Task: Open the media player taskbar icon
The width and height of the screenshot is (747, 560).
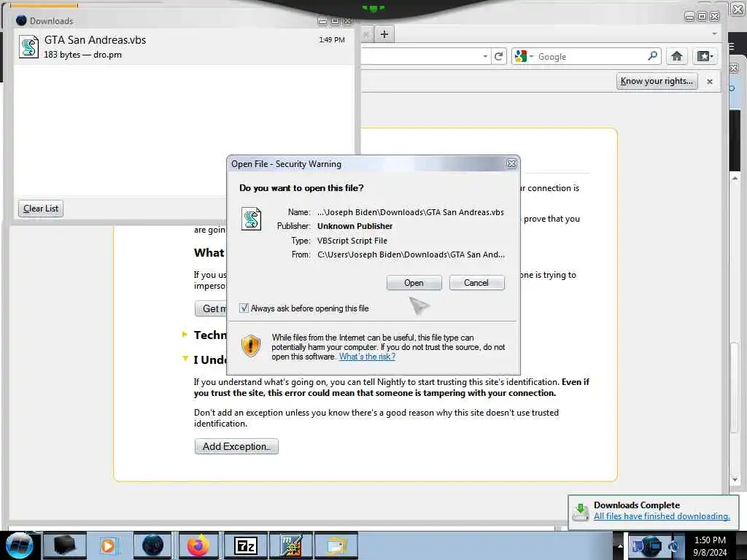Action: (109, 545)
